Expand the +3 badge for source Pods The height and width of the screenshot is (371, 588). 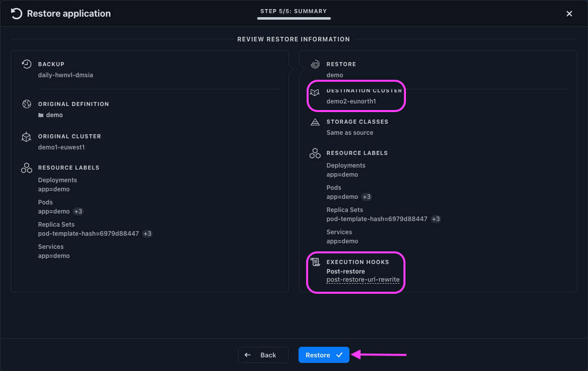[78, 211]
